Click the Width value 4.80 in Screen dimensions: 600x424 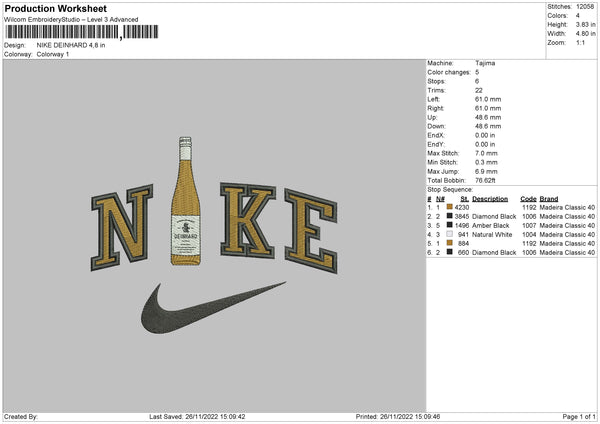coord(585,34)
